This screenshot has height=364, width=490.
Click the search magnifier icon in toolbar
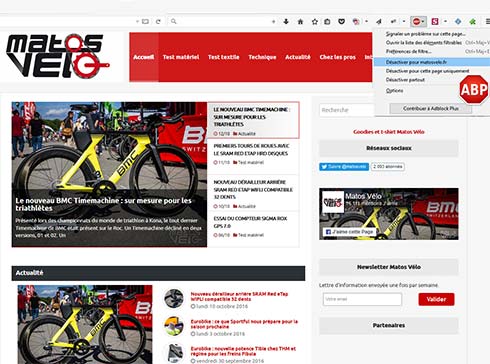[x=174, y=22]
